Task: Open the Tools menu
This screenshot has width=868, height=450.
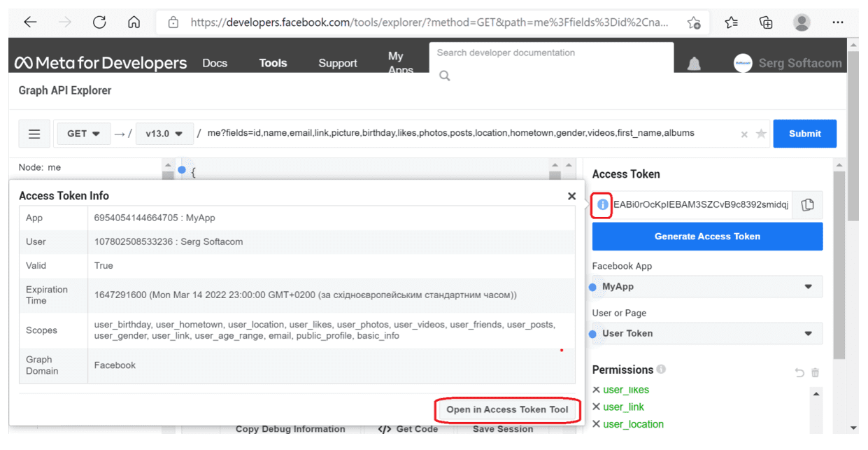Action: pos(273,63)
